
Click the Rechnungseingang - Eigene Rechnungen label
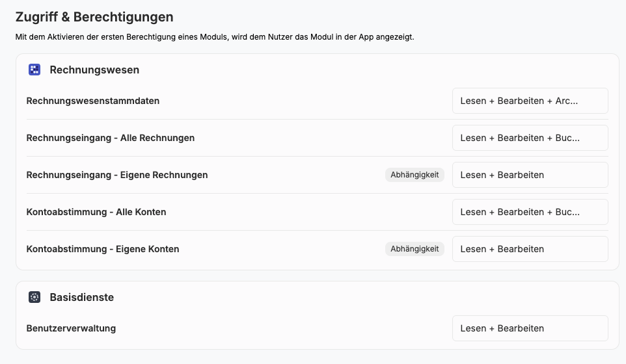point(116,175)
